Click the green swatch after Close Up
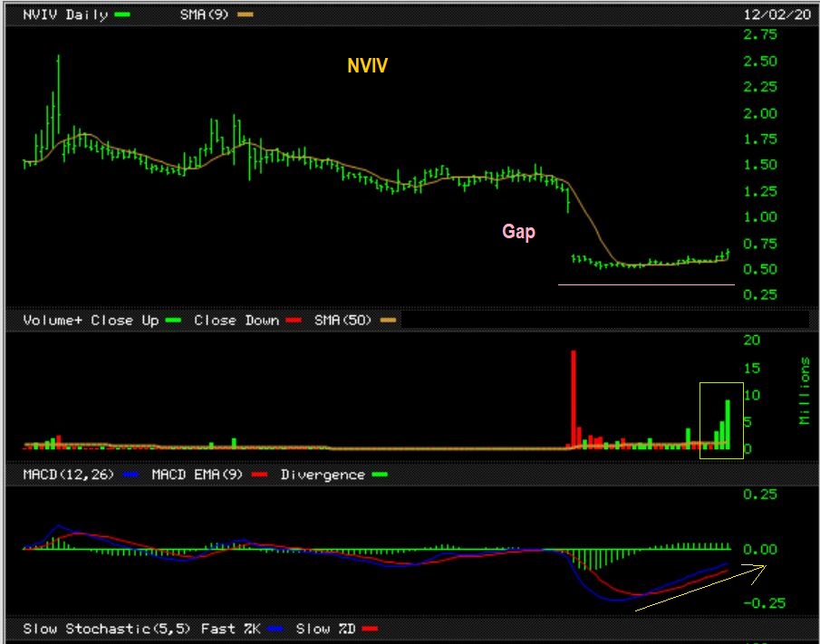 coord(173,321)
